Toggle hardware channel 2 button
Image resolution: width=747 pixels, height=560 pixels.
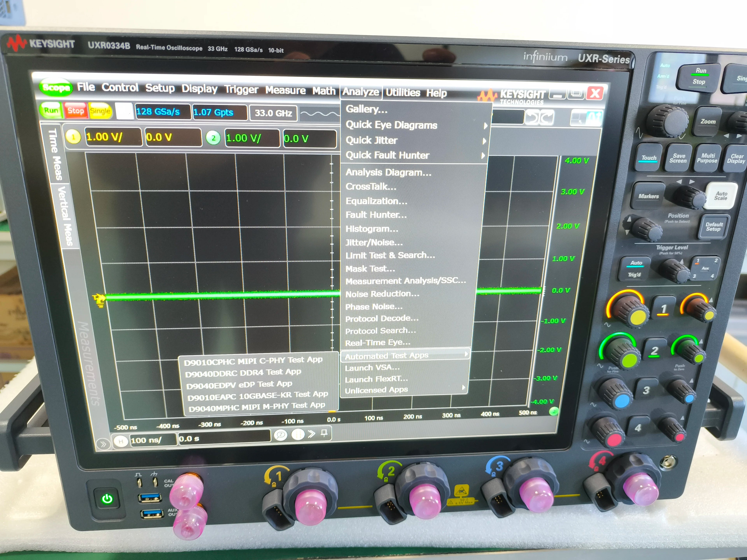[655, 351]
